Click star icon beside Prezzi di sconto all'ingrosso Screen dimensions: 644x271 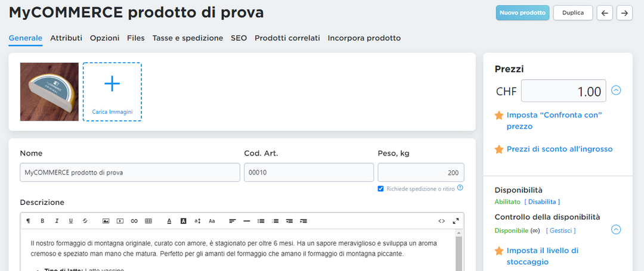pos(499,149)
